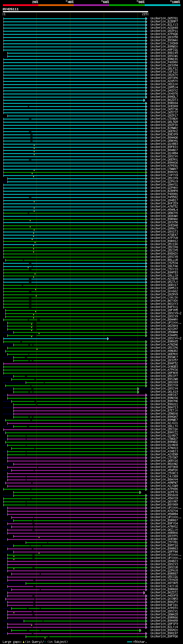Select the UniRef100_C6F122 label
183x644 pixels.
pos(164,72)
